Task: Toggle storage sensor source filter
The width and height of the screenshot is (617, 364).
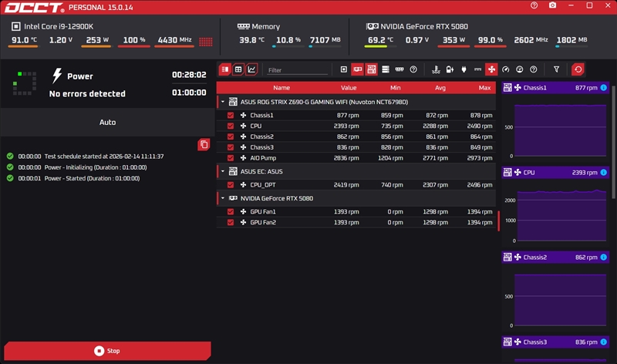Action: point(385,69)
